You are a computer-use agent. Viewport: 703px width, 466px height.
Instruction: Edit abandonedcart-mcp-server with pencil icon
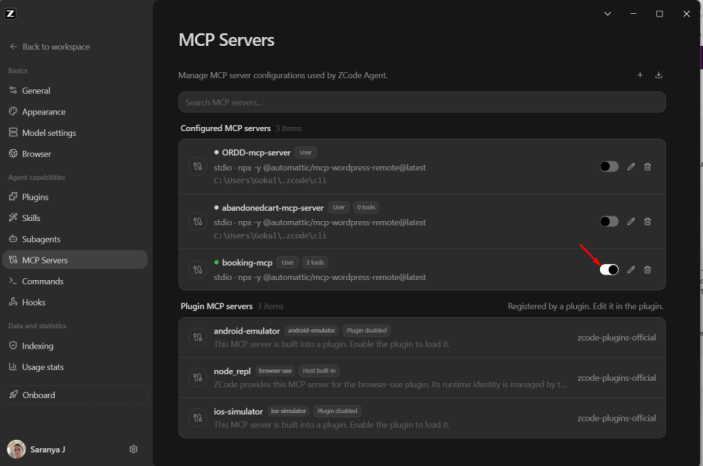(x=631, y=221)
